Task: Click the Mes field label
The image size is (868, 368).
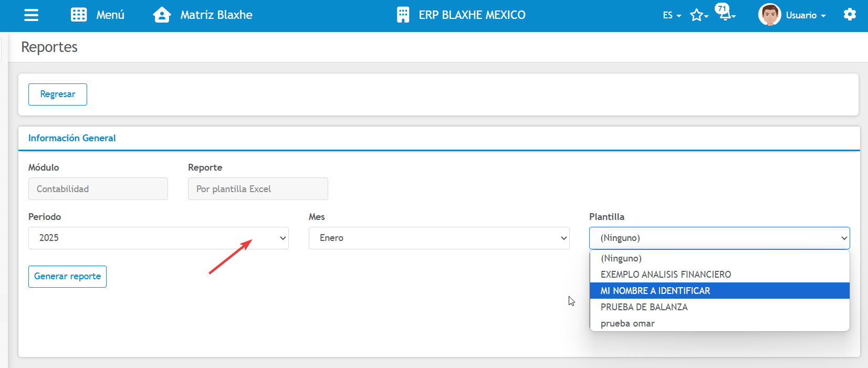Action: (x=317, y=217)
